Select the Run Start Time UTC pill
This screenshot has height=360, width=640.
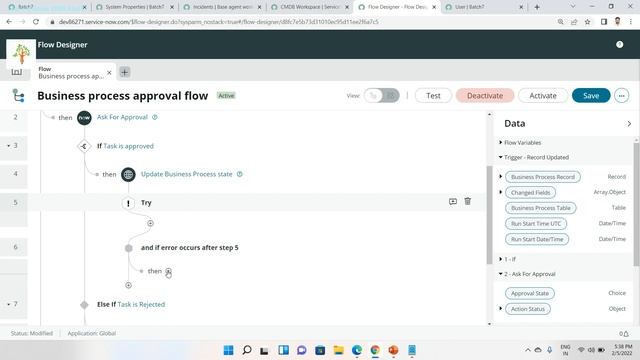536,224
